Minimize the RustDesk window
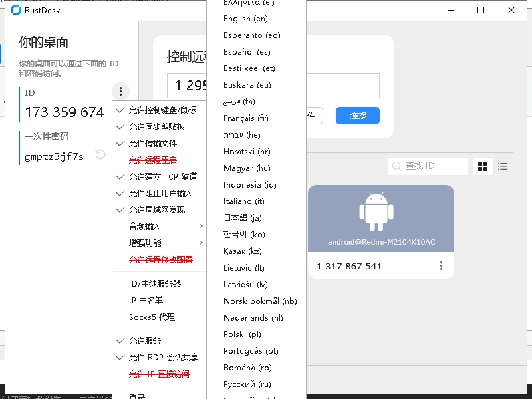 (451, 10)
